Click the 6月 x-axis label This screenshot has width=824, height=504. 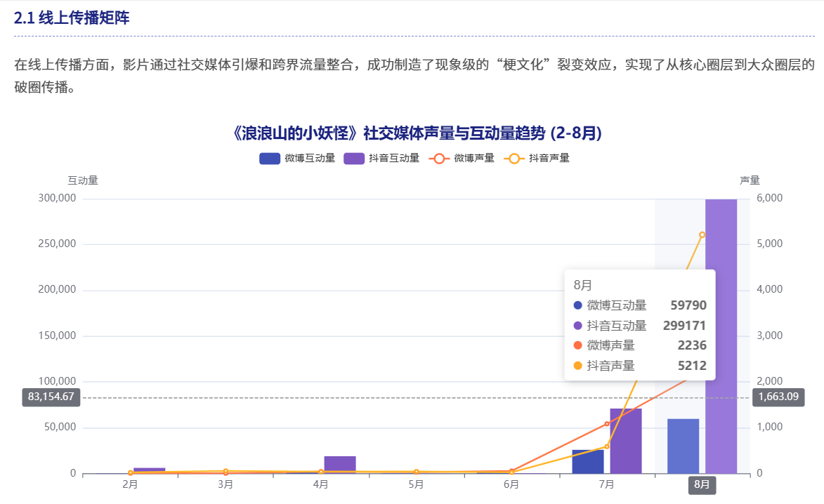[x=511, y=484]
